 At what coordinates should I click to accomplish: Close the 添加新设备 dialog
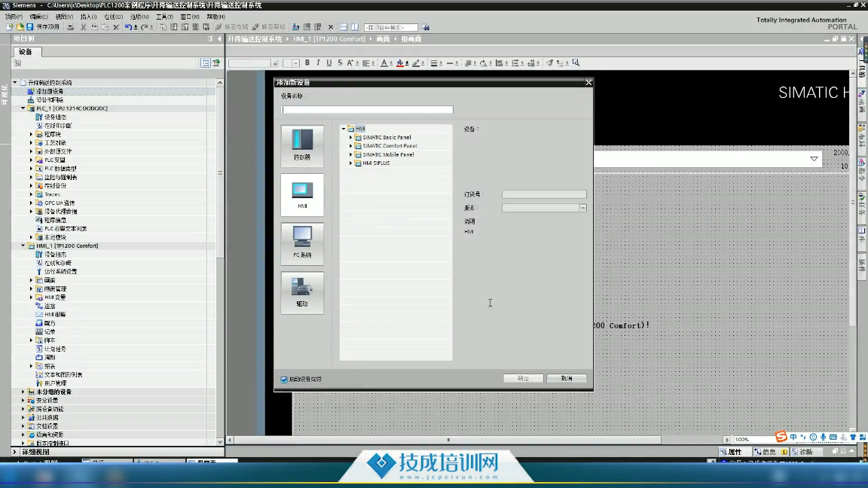click(x=588, y=82)
